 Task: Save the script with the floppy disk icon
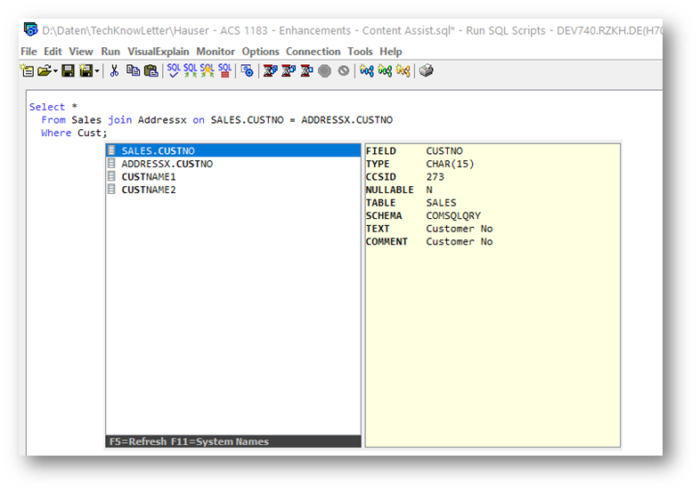(x=68, y=71)
